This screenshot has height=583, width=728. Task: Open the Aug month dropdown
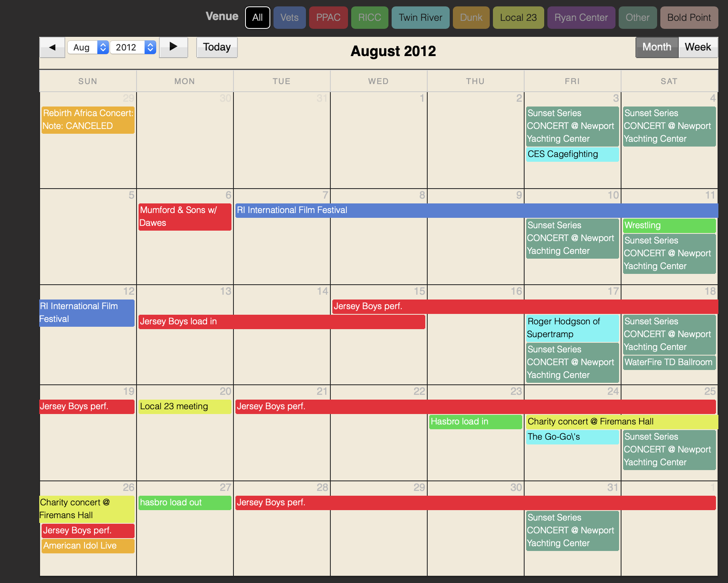pyautogui.click(x=88, y=47)
